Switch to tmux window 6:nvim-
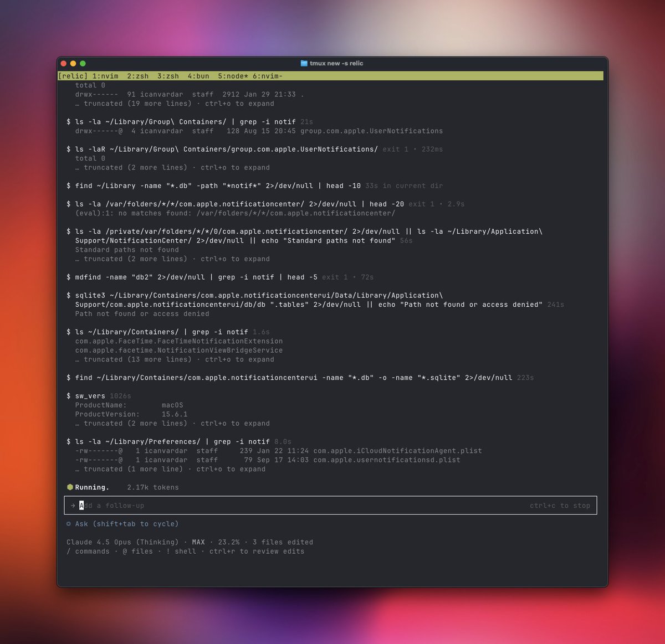Viewport: 665px width, 644px height. click(268, 76)
